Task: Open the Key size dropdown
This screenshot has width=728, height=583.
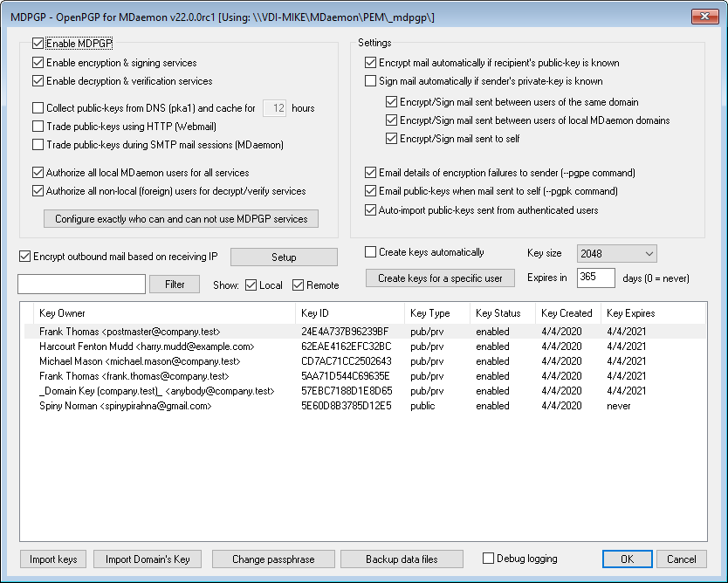Action: coord(616,253)
